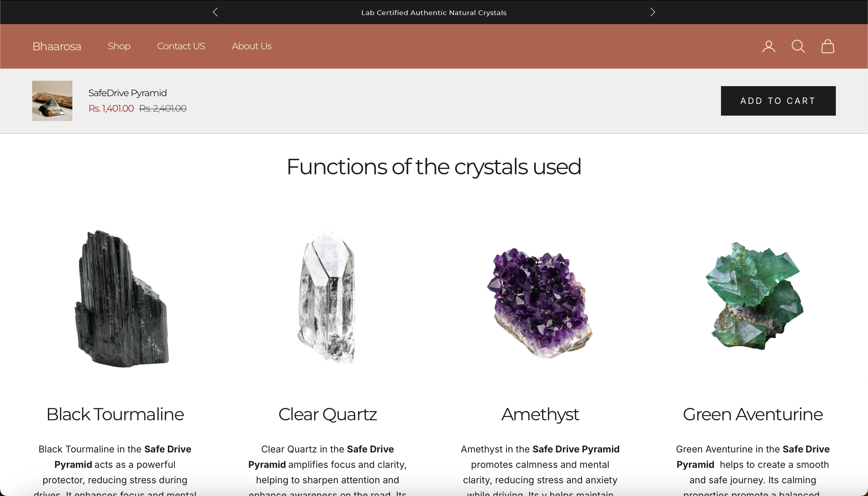Click the Bhaarosa logo
Image resolution: width=868 pixels, height=496 pixels.
coord(57,46)
